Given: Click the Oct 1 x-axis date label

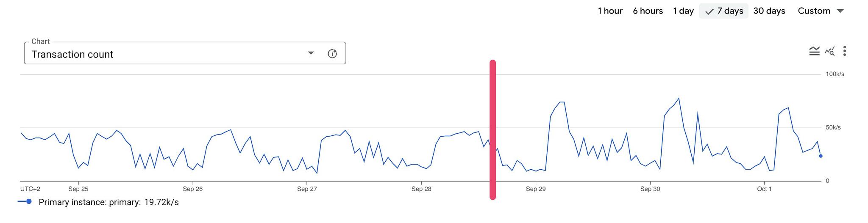Looking at the screenshot, I should tap(764, 189).
